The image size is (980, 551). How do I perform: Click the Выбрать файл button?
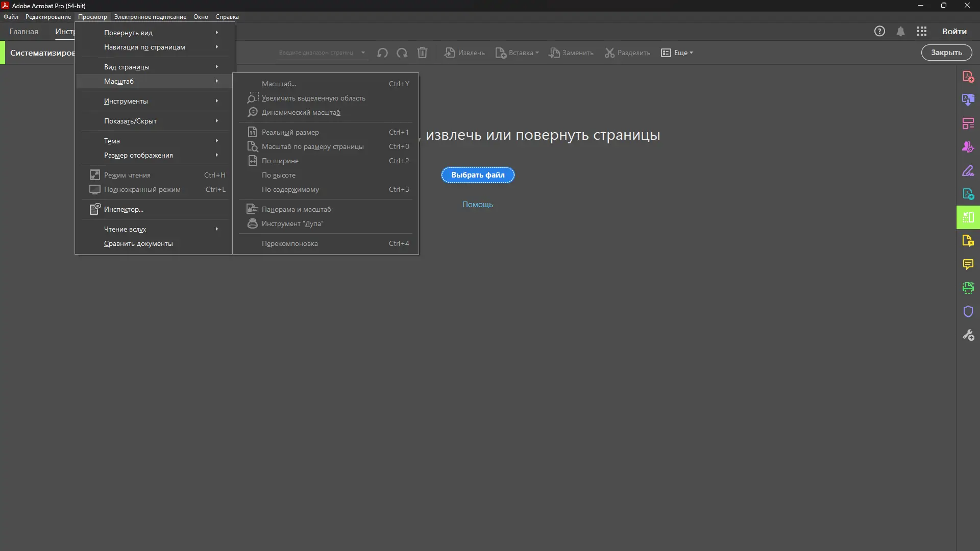tap(477, 175)
